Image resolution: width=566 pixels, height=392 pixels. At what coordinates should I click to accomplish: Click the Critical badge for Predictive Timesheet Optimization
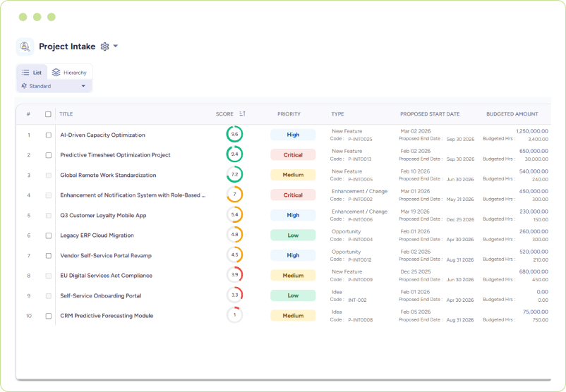point(293,154)
